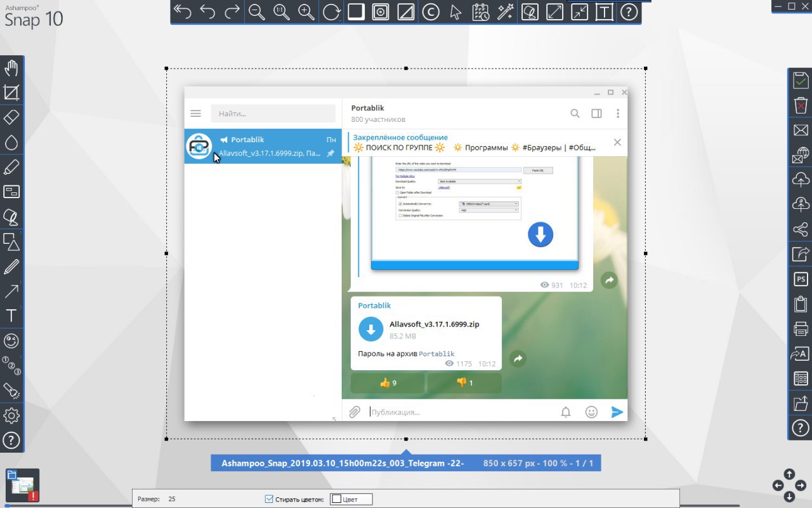Share the capture via share icon
Screen dimensions: 812x508
tap(801, 229)
